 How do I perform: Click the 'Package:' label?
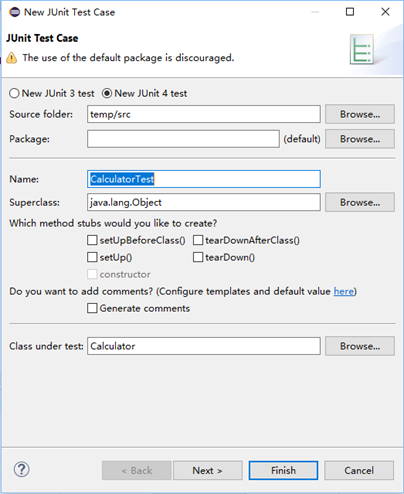coord(29,139)
